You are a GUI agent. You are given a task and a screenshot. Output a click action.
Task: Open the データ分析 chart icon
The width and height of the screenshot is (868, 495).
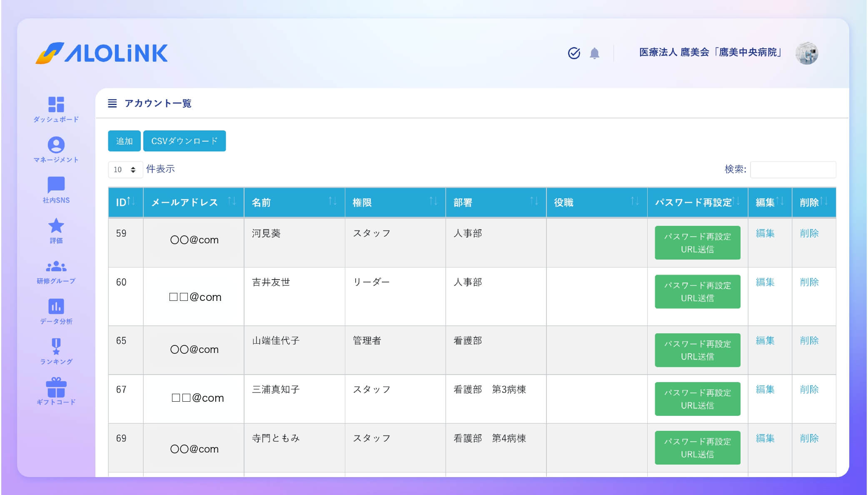click(56, 307)
